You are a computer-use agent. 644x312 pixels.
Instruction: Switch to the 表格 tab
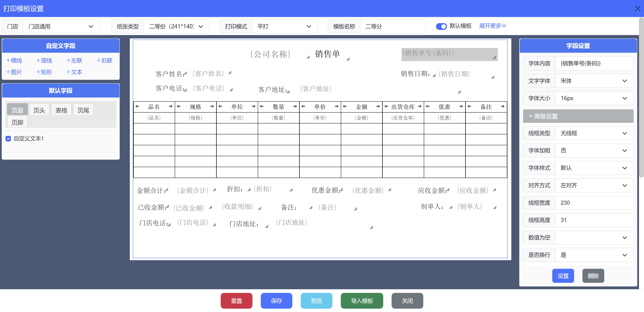pyautogui.click(x=61, y=110)
